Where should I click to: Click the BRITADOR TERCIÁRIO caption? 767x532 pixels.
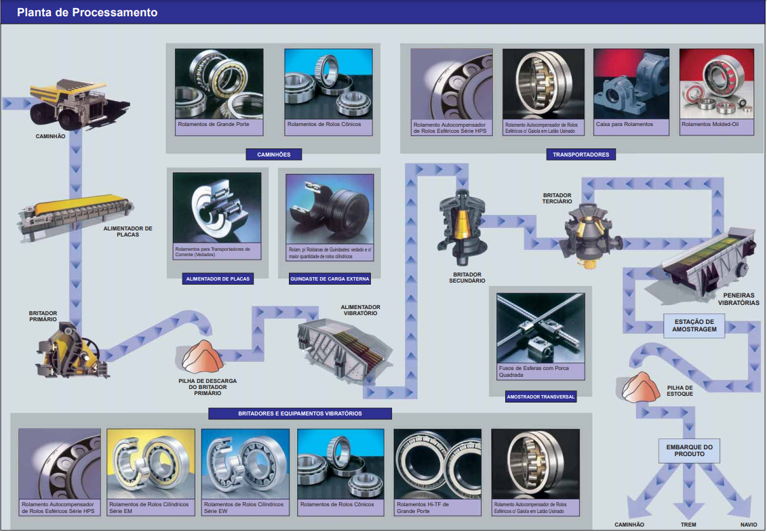[557, 198]
